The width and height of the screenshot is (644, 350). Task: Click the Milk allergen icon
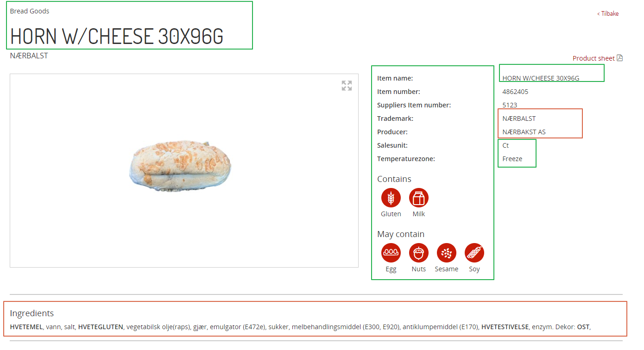click(x=419, y=198)
